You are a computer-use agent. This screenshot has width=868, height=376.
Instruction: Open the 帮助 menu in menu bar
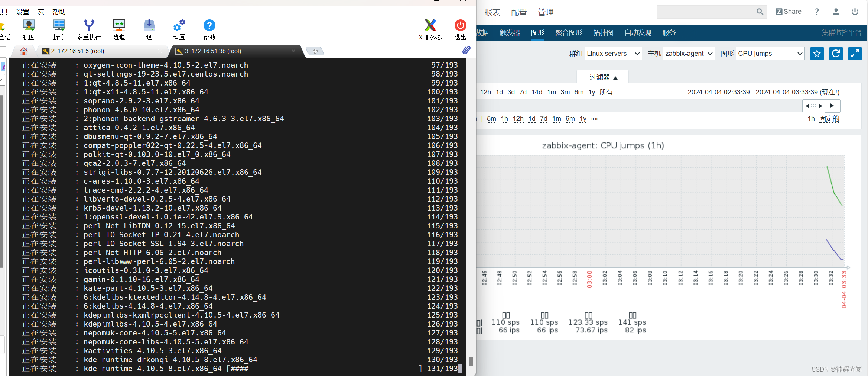point(59,12)
